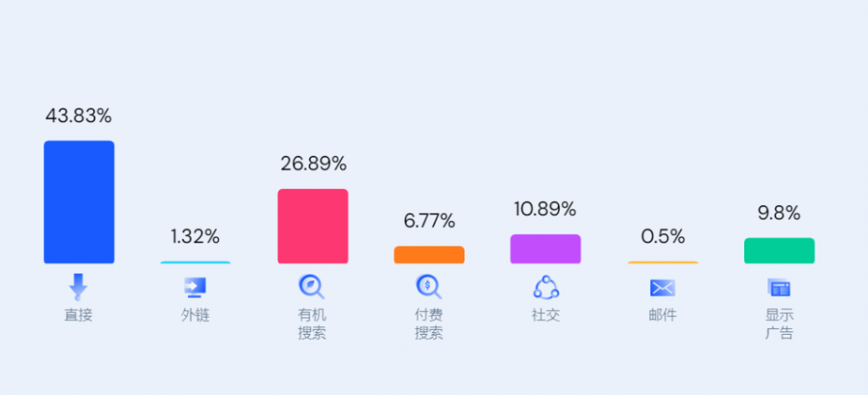The height and width of the screenshot is (395, 868).
Task: Select the orange Paid Search bar
Action: click(x=429, y=254)
